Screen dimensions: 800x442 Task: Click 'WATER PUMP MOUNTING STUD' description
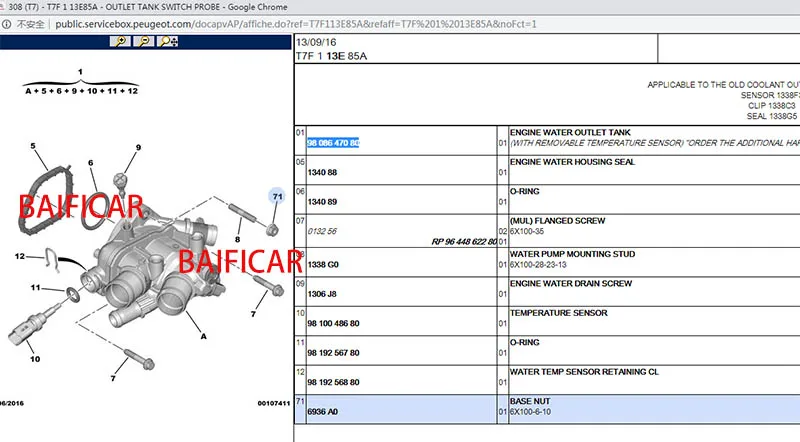click(x=572, y=254)
